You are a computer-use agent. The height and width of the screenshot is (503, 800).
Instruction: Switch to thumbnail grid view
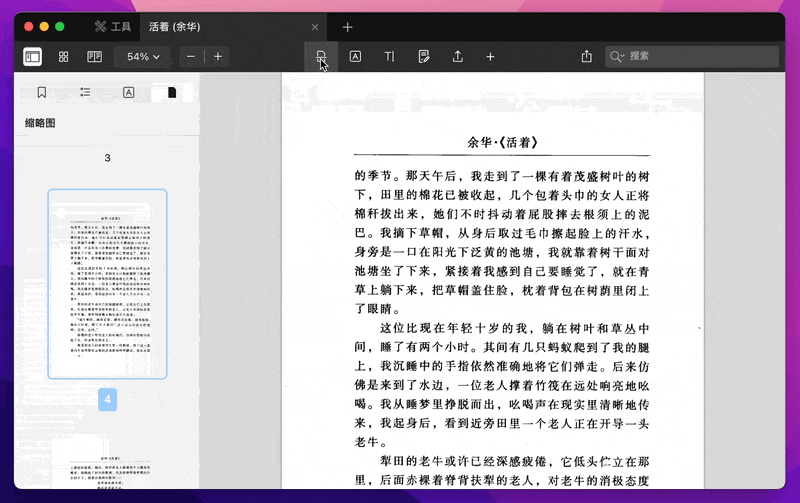(63, 57)
